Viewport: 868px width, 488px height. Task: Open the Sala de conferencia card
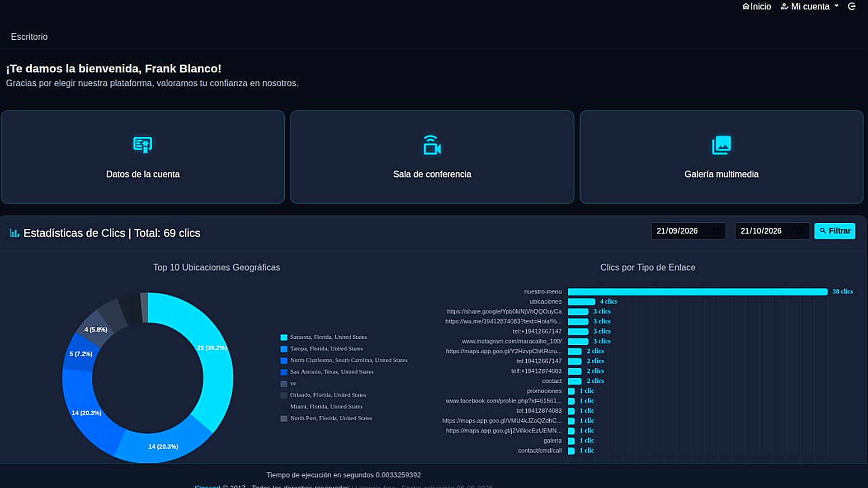coord(432,157)
